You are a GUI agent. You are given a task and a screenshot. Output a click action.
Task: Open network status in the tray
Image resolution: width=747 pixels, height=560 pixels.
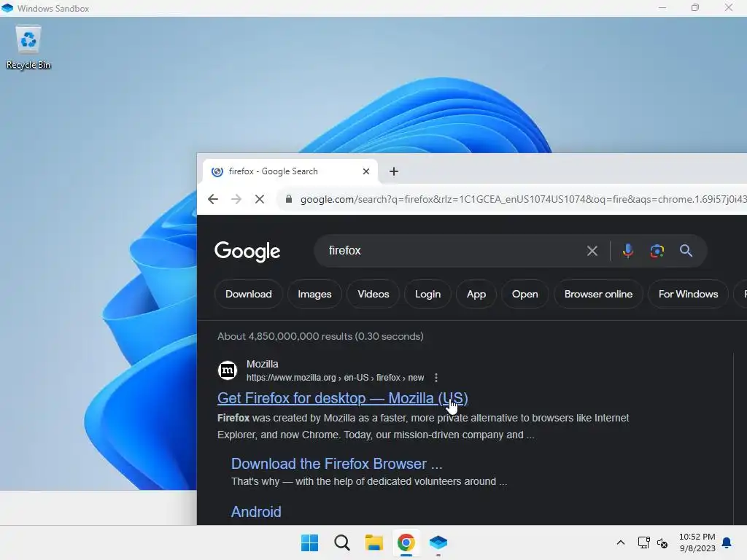[643, 542]
